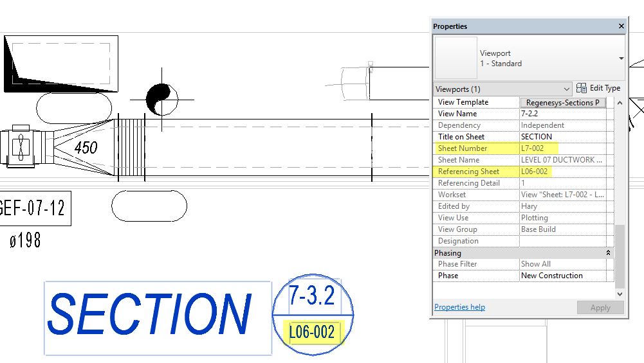The image size is (644, 363).
Task: Click the Regenesys-Sections View Template button
Action: coord(563,103)
